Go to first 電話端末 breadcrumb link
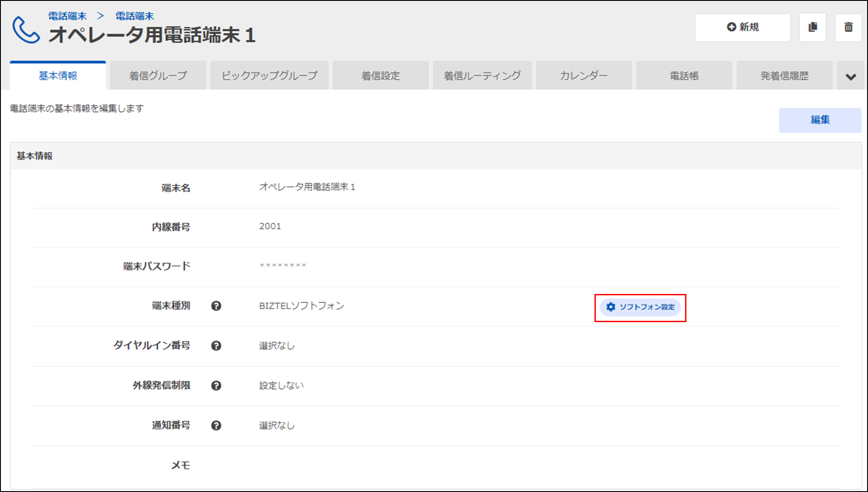This screenshot has width=868, height=492. pos(68,16)
